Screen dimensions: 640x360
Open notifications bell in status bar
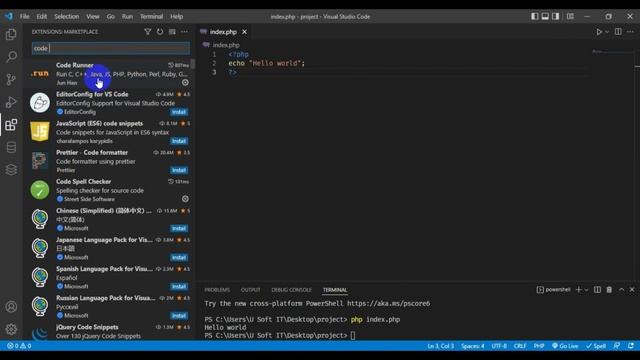(631, 346)
